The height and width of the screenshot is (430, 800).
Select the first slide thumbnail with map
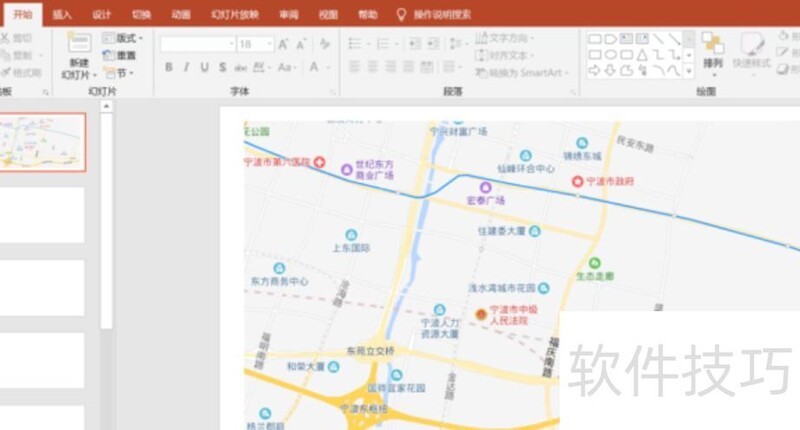42,142
